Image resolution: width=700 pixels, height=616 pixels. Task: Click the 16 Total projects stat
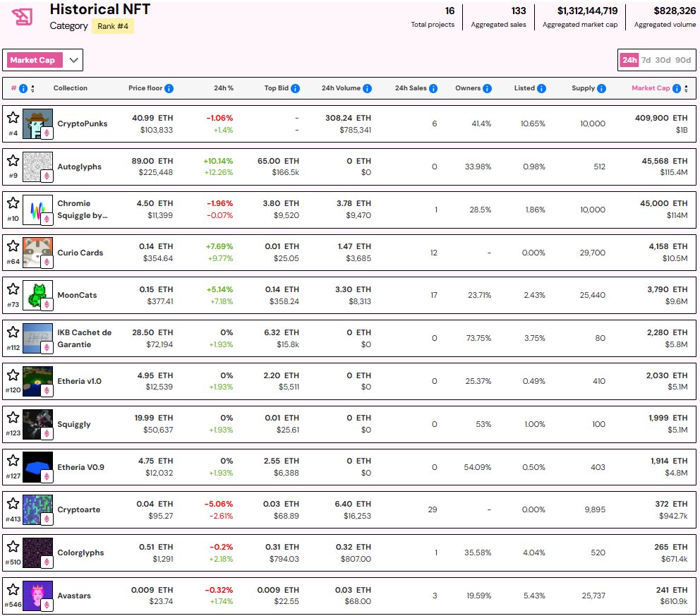pyautogui.click(x=433, y=17)
